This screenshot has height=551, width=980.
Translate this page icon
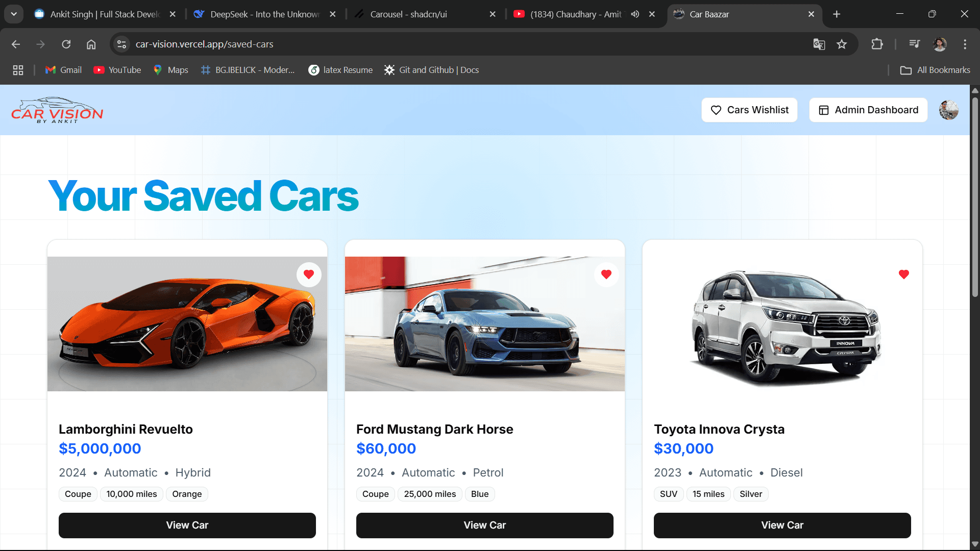(x=819, y=44)
